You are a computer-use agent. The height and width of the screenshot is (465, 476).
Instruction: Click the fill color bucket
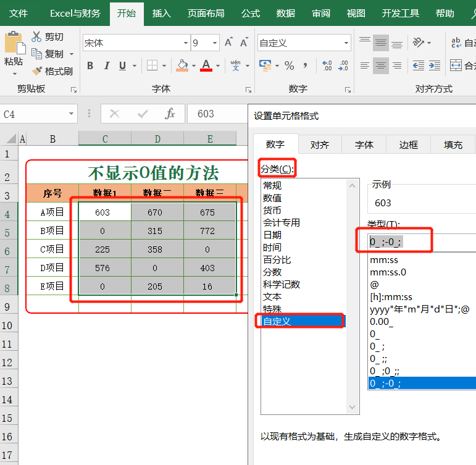click(182, 65)
